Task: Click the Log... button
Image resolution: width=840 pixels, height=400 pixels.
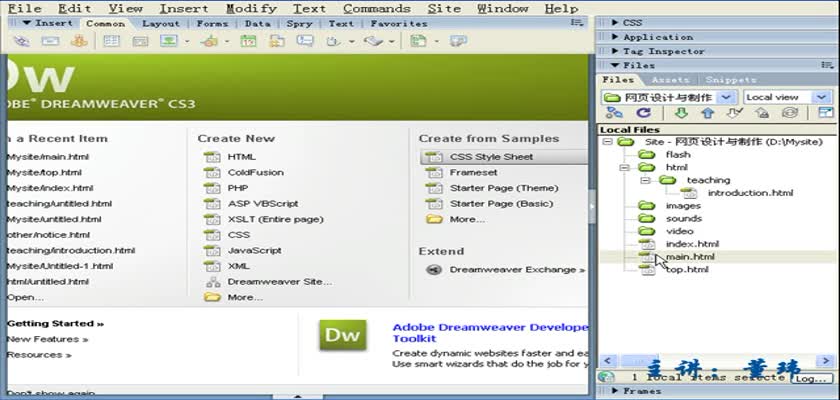Action: click(x=810, y=378)
